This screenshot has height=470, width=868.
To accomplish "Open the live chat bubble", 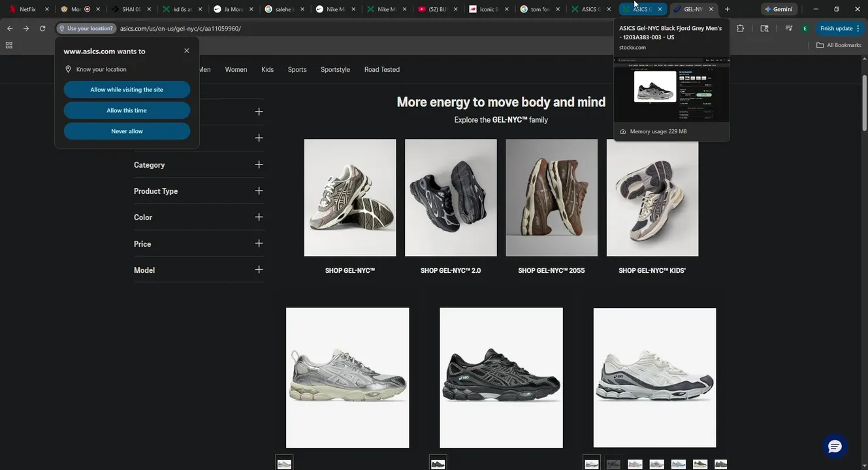I will pos(835,446).
